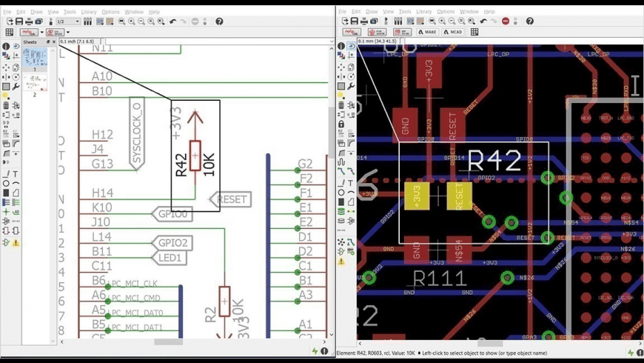Viewport: 644px width, 363px height.
Task: Select the Delete trash tool in schematic palette
Action: coord(6,105)
